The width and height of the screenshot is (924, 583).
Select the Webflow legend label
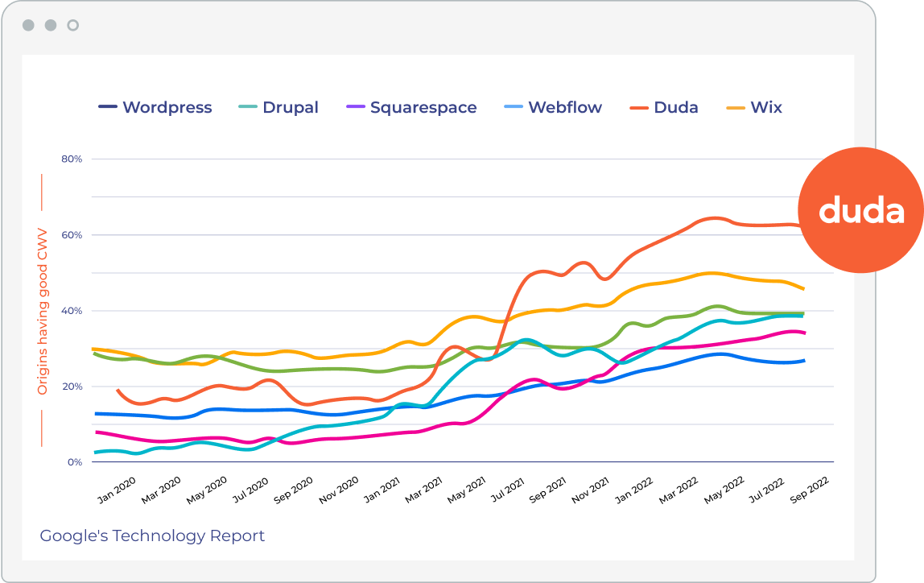[565, 107]
